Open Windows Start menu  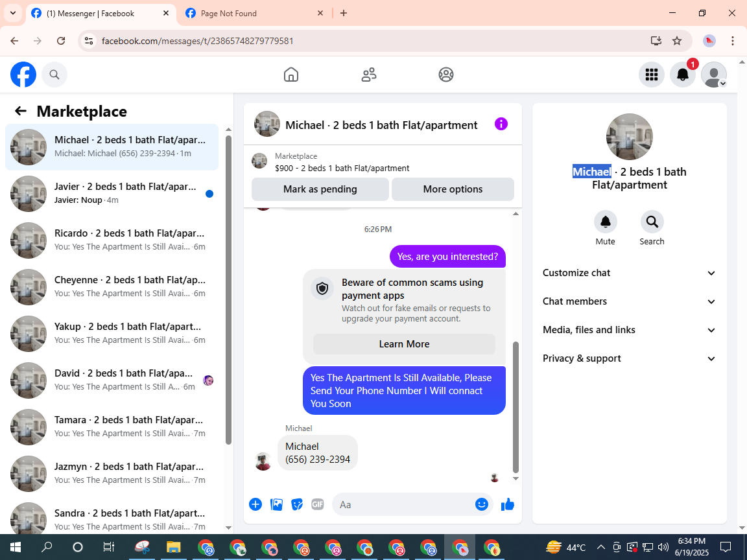pyautogui.click(x=16, y=546)
